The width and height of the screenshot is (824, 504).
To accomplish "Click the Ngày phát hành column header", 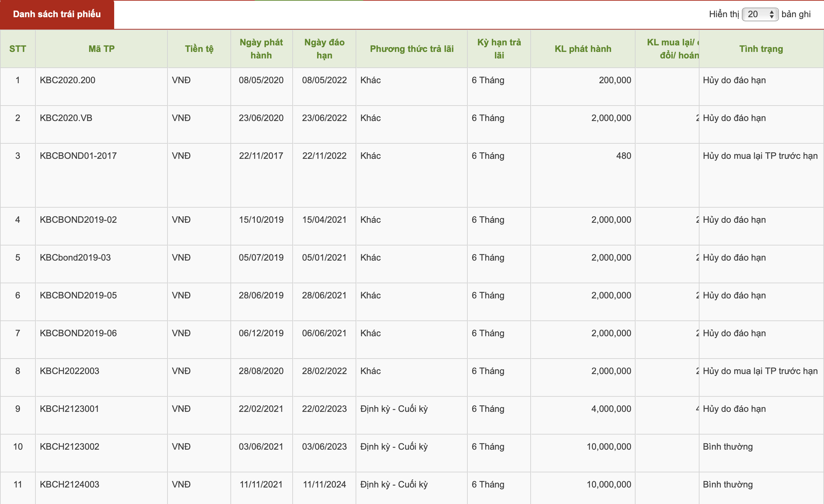I will coord(261,49).
